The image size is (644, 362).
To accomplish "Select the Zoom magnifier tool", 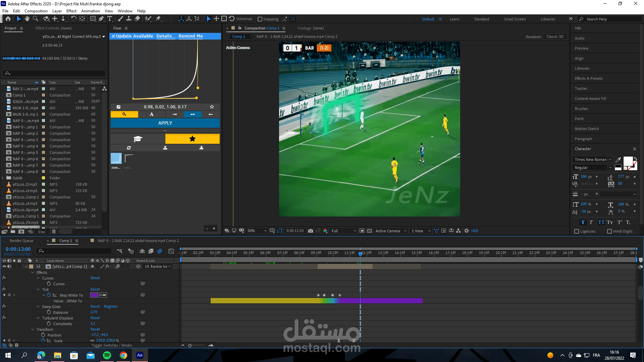I will pyautogui.click(x=35, y=19).
